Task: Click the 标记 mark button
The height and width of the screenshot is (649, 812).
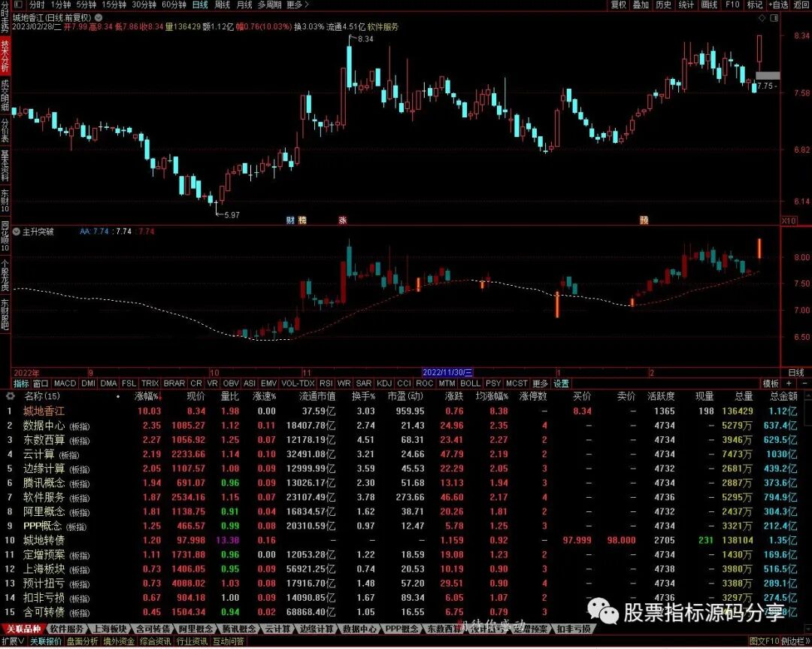Action: [755, 5]
